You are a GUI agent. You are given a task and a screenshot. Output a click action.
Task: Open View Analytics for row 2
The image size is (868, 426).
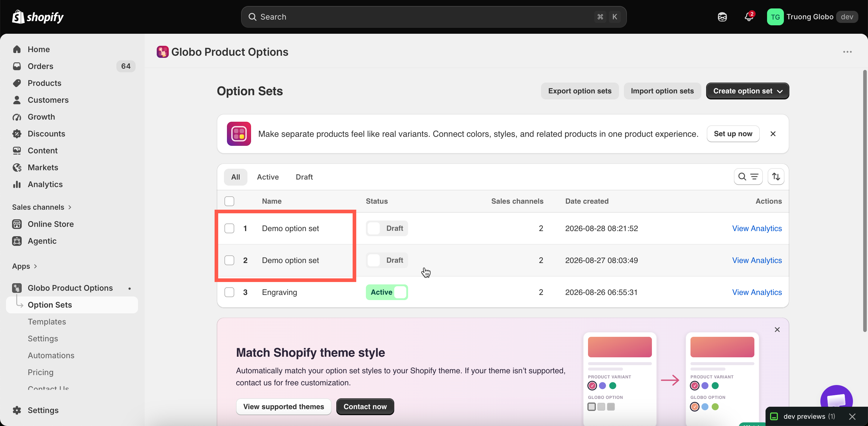(757, 260)
